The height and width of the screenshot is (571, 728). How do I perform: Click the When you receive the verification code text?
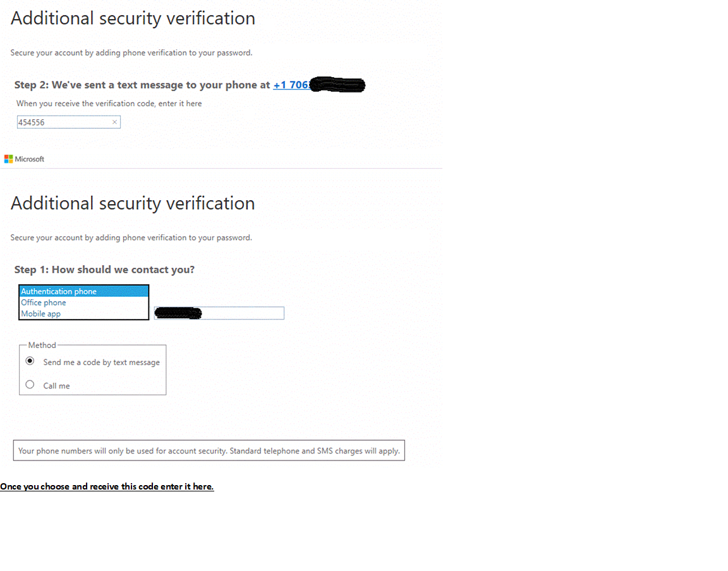pyautogui.click(x=109, y=104)
